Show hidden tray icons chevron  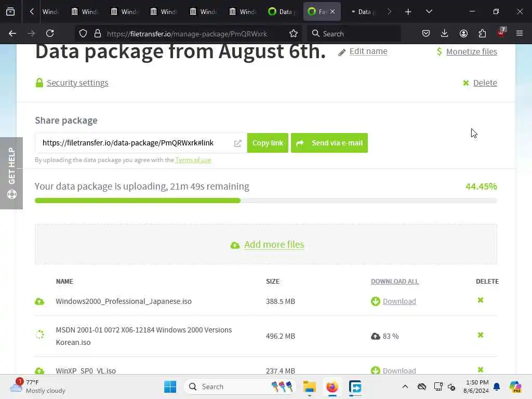[405, 387]
